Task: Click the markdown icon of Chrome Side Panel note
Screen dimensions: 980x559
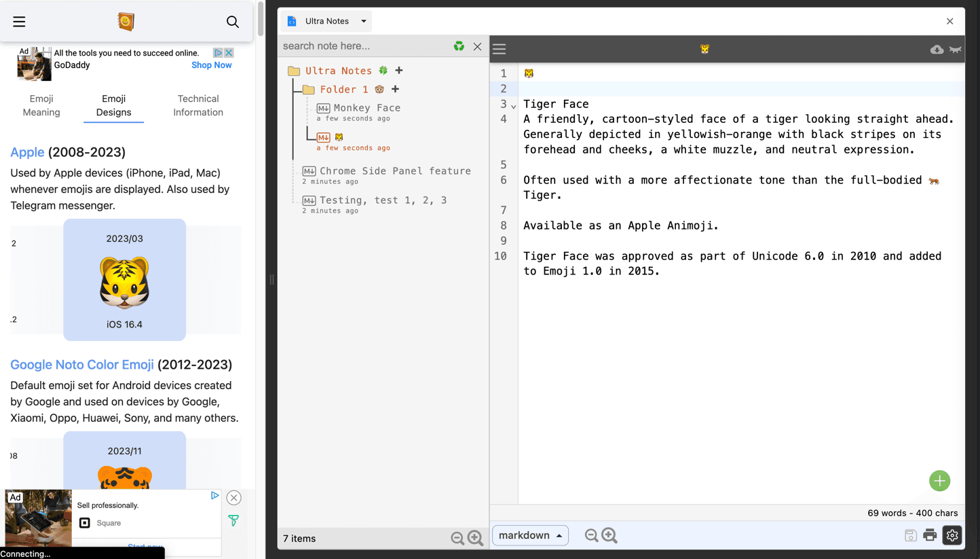Action: [x=309, y=172]
